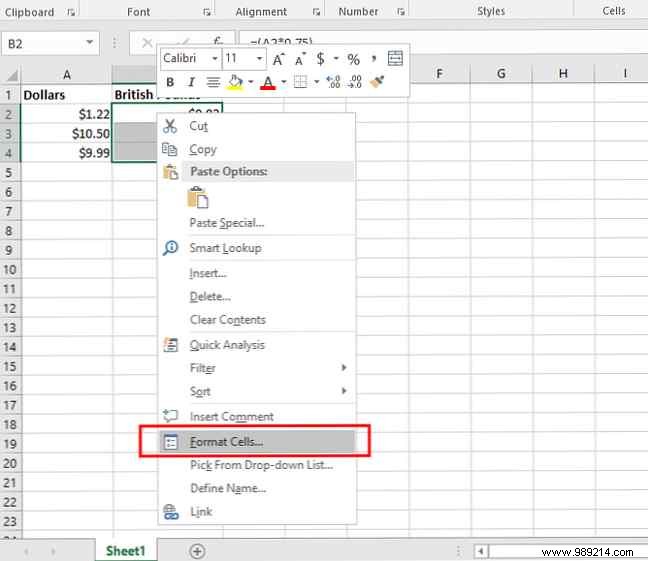Open Quick Analysis from context menu
This screenshot has width=648, height=561.
coord(257,345)
